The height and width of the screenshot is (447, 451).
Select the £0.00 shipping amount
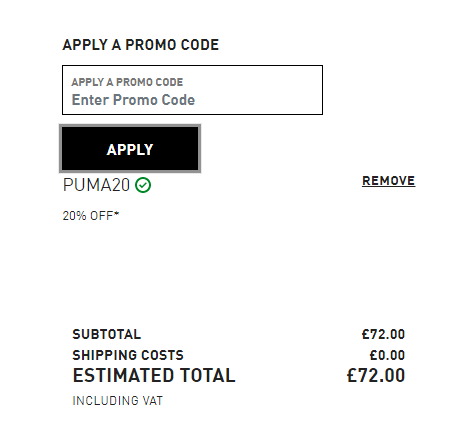click(387, 355)
